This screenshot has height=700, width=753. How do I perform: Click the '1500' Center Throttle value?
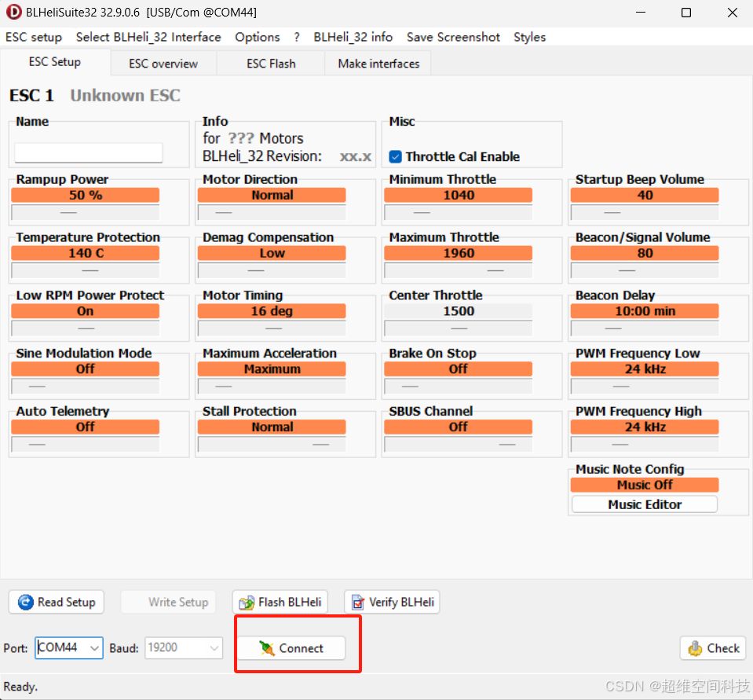coord(459,311)
